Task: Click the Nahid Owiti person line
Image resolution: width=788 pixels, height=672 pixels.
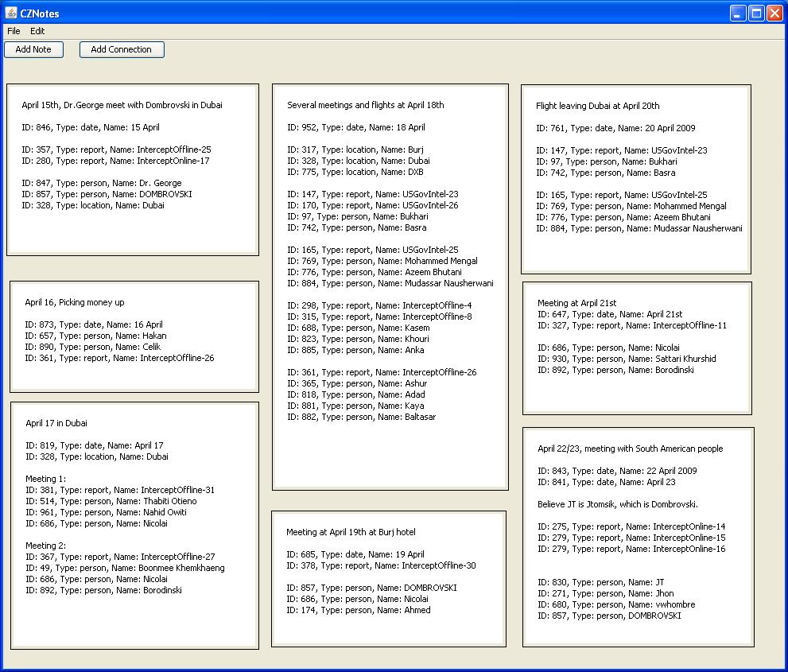Action: pos(106,512)
